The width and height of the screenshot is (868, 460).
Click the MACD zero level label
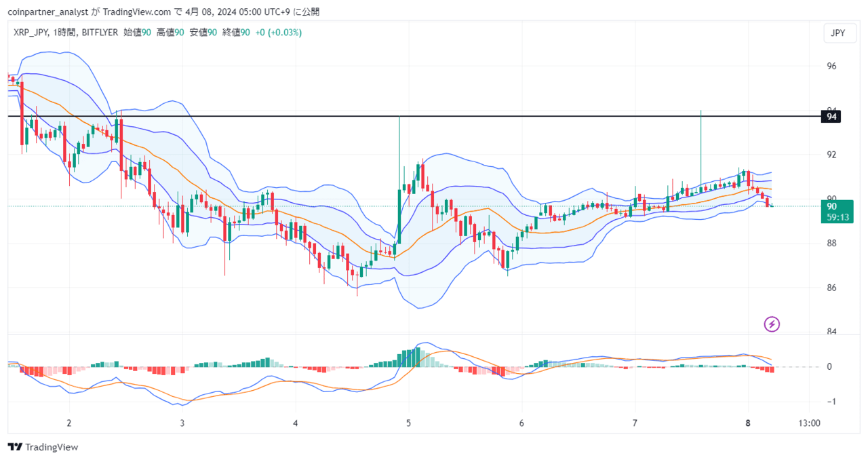829,366
